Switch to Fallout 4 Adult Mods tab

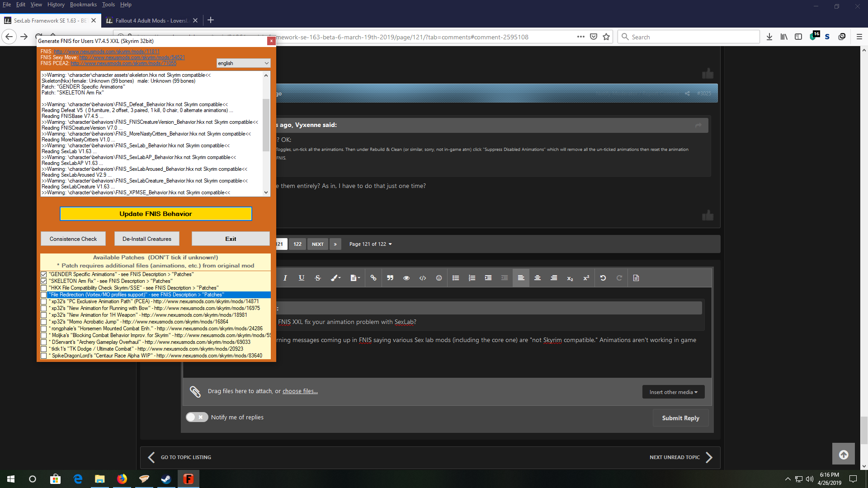pyautogui.click(x=152, y=20)
